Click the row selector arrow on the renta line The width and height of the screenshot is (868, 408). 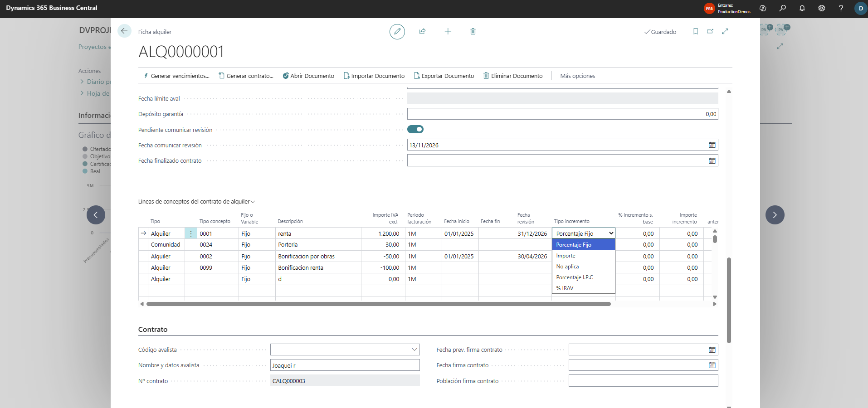point(143,233)
